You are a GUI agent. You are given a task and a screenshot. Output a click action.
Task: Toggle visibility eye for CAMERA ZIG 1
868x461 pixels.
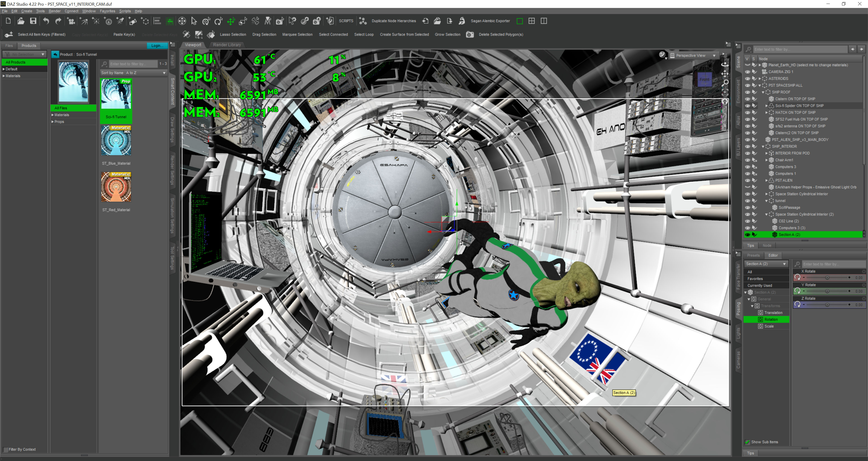pos(747,72)
